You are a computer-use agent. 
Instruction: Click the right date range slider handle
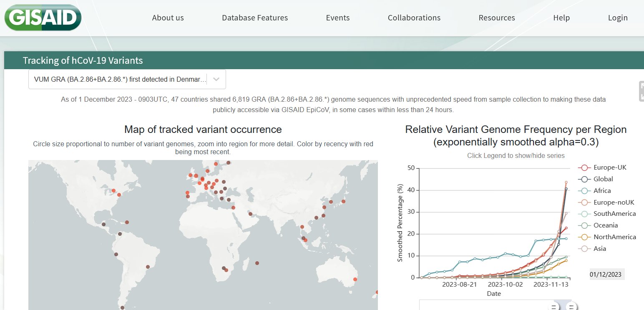coord(571,307)
